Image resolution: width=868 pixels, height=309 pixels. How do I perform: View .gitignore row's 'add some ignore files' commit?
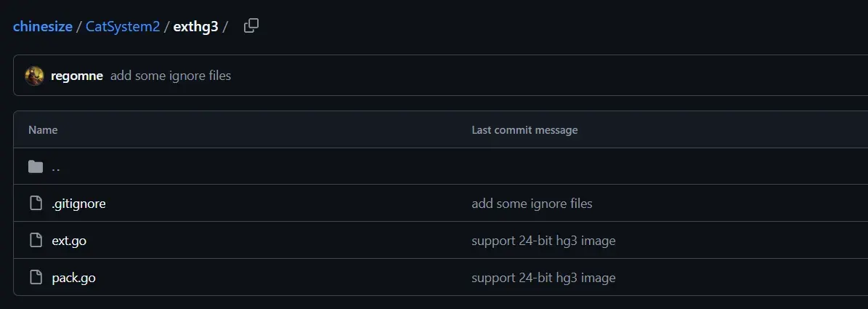[x=532, y=204]
